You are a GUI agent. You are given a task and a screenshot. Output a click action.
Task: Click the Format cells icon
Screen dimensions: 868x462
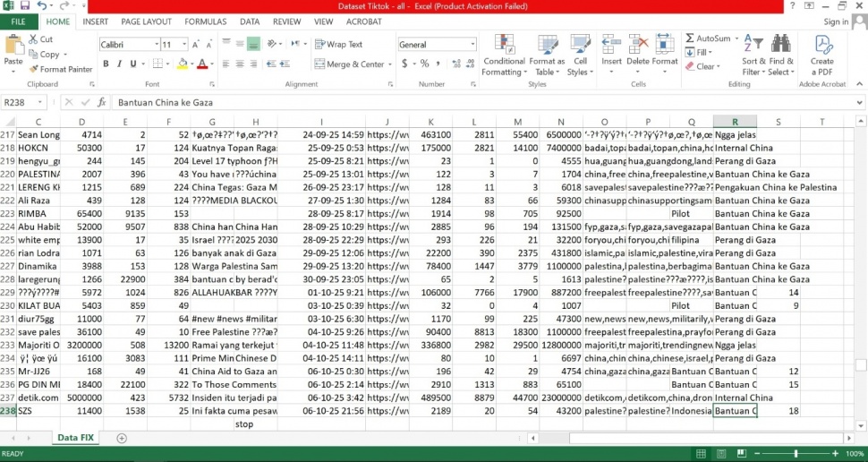(x=664, y=44)
